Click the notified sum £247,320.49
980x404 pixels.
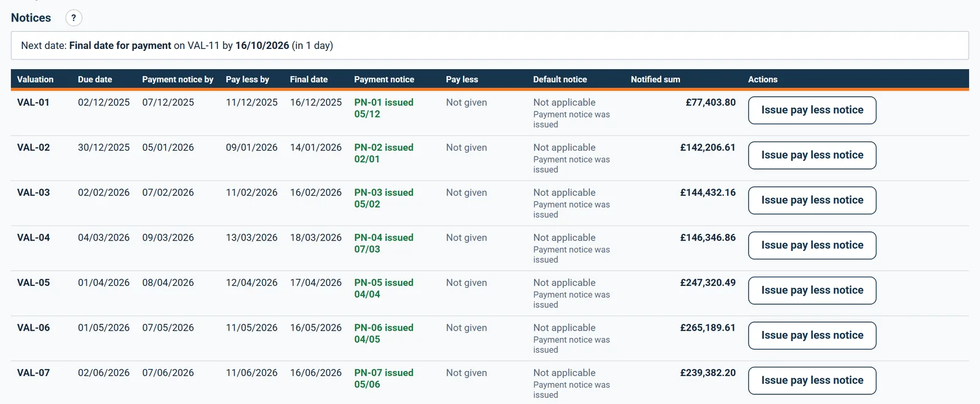coord(708,283)
